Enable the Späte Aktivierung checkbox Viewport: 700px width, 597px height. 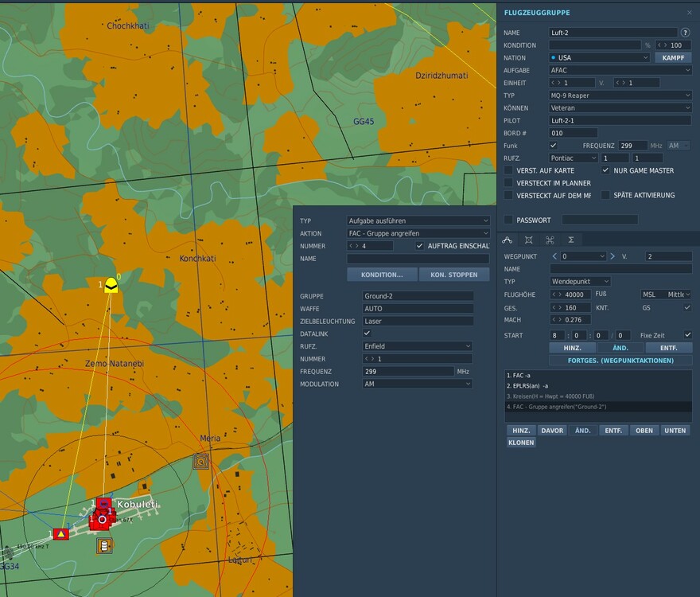click(605, 195)
